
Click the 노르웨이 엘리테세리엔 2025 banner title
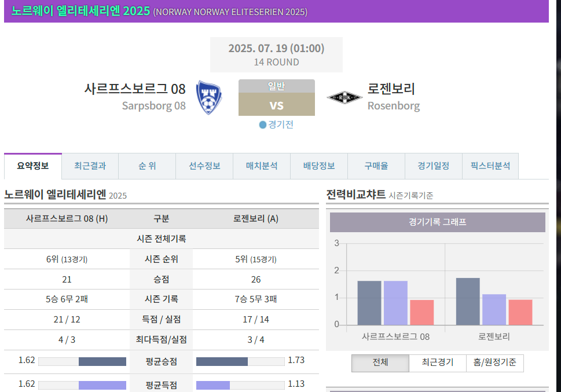80,11
